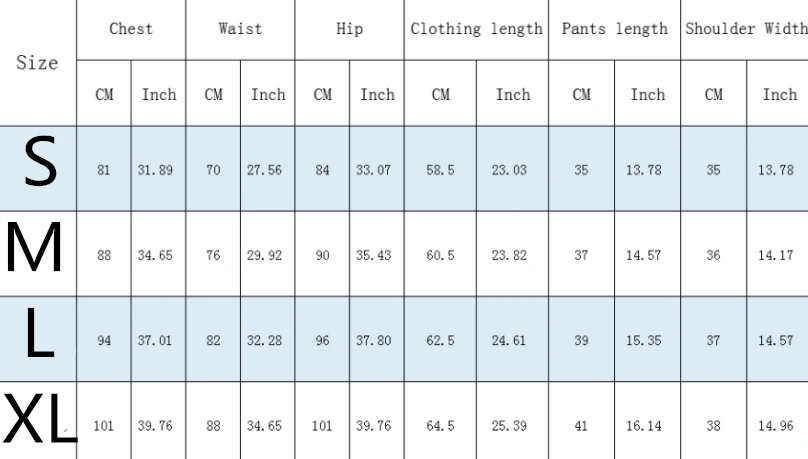Select the large M size label
The height and width of the screenshot is (459, 808).
(x=34, y=247)
